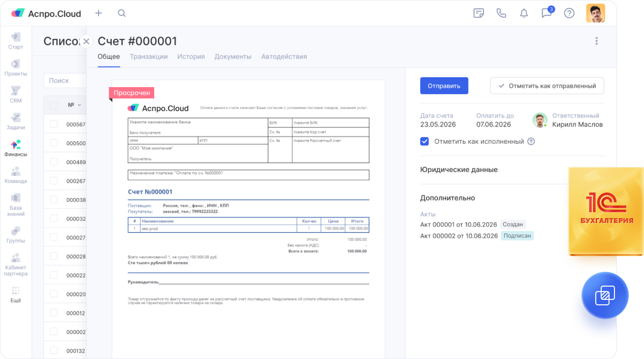644x359 pixels.
Task: Switch to the Транзакции tab
Action: (149, 57)
